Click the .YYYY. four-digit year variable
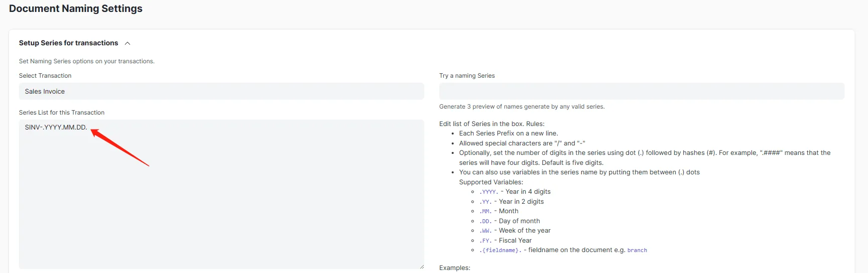Screen dimensions: 868x273 (489, 192)
